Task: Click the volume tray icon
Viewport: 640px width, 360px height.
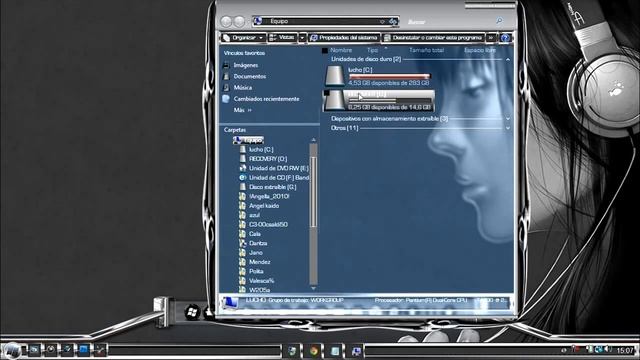Action: click(x=609, y=350)
